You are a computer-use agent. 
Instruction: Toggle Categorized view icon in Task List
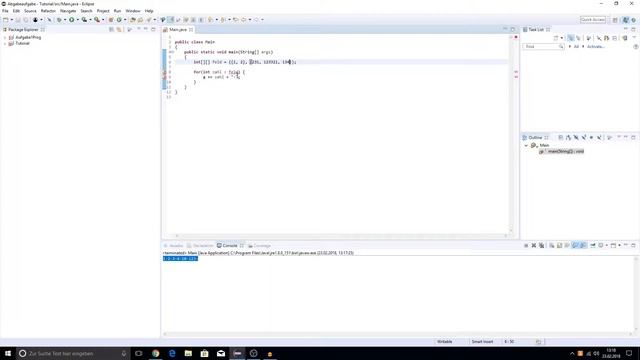571,38
